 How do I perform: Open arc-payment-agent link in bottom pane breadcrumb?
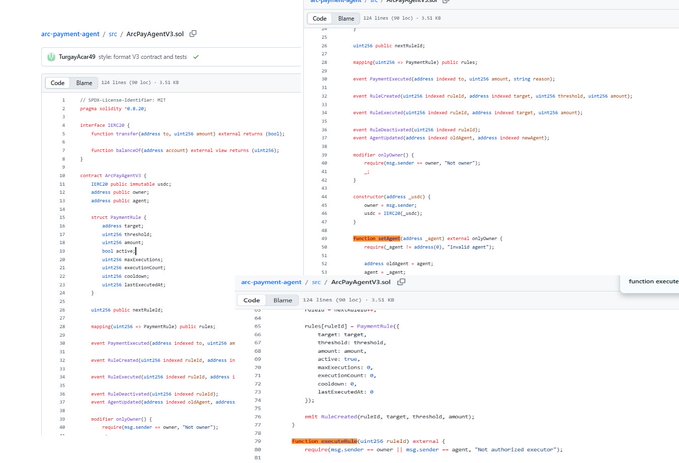click(271, 282)
